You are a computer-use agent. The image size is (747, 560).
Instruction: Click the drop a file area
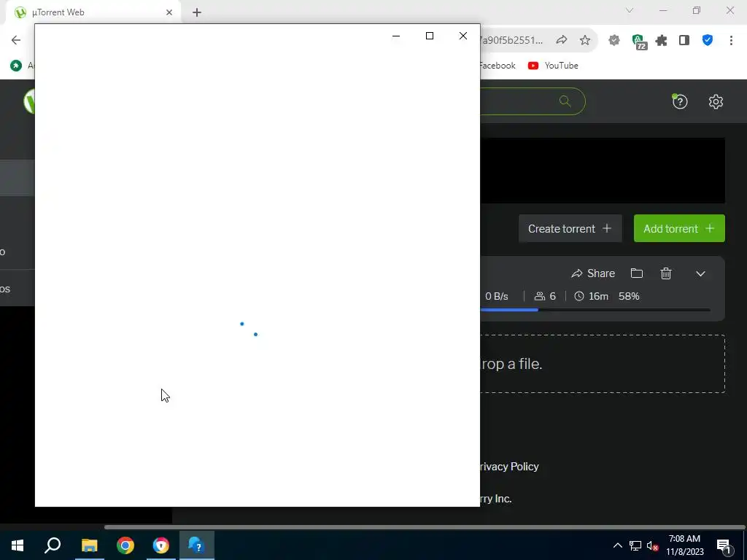602,364
